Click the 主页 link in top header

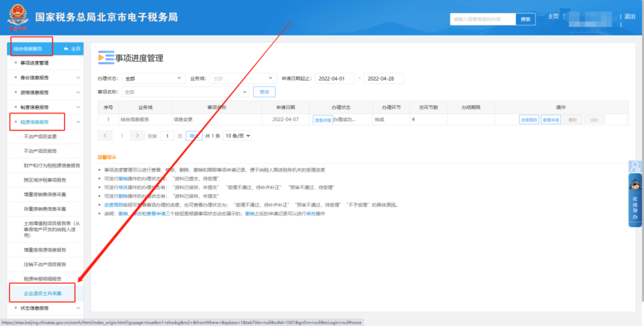coord(553,17)
